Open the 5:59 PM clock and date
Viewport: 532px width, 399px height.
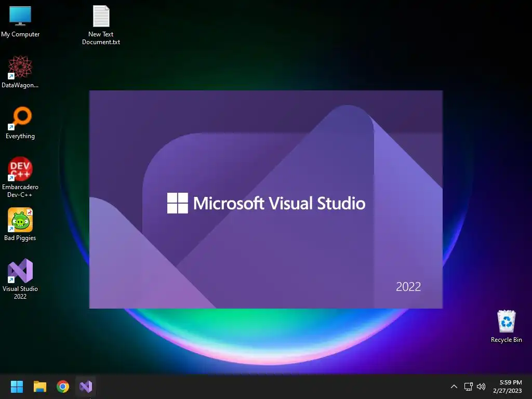[x=508, y=387]
